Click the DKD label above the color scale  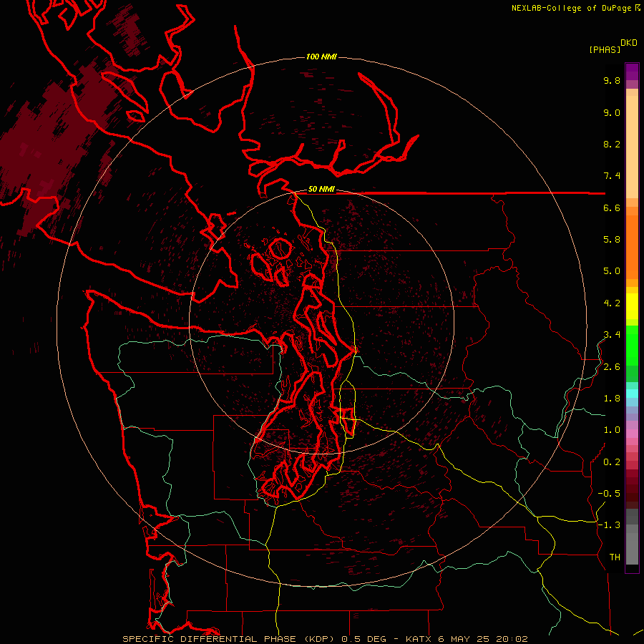pyautogui.click(x=628, y=43)
